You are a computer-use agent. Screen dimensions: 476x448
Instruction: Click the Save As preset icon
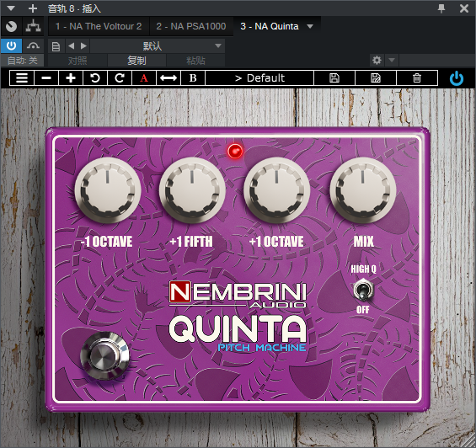[x=376, y=78]
